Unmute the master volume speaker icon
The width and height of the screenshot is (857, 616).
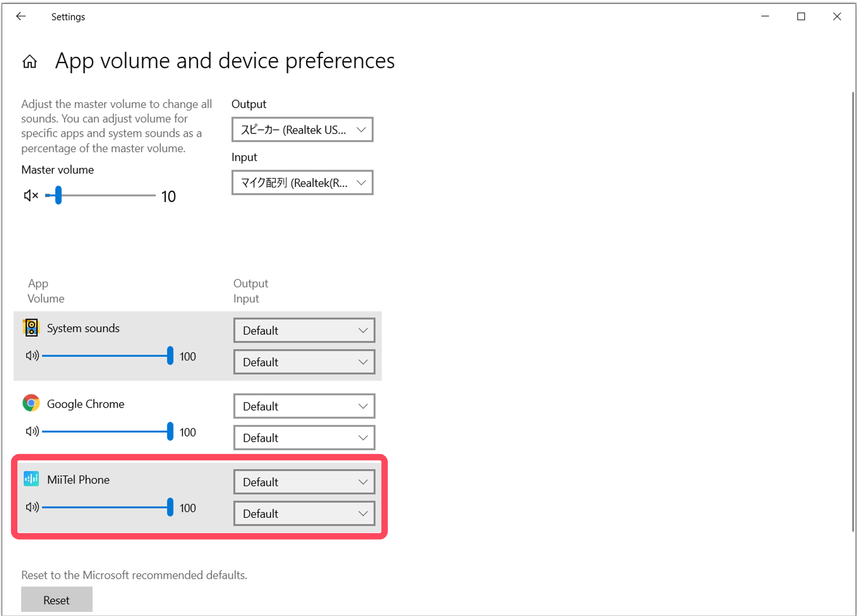[x=31, y=196]
